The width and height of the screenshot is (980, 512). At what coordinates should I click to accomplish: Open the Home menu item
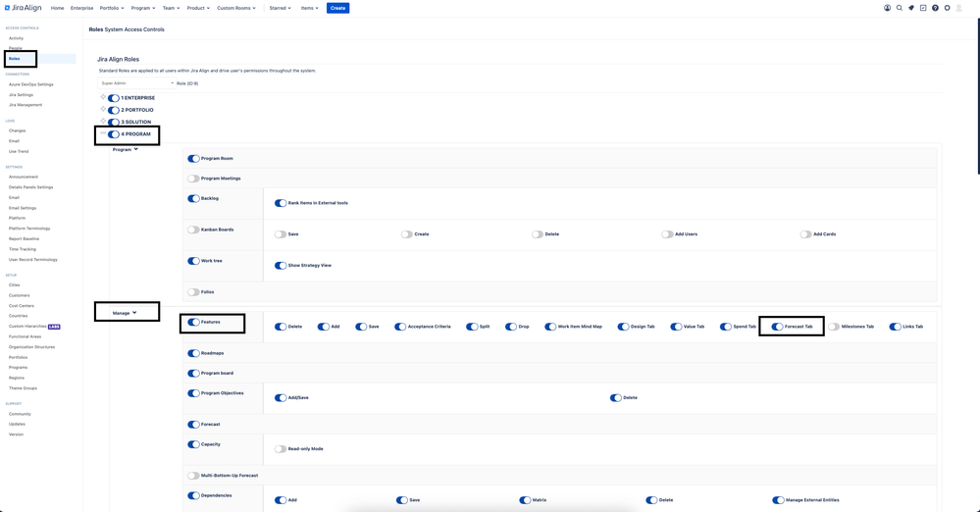(x=58, y=8)
